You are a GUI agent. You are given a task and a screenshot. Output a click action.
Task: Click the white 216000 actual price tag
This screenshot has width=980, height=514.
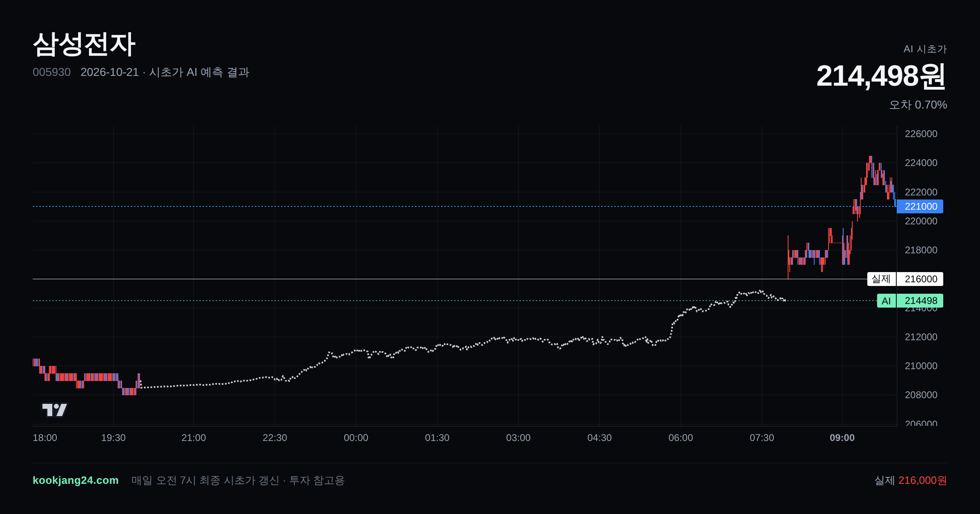pos(920,279)
